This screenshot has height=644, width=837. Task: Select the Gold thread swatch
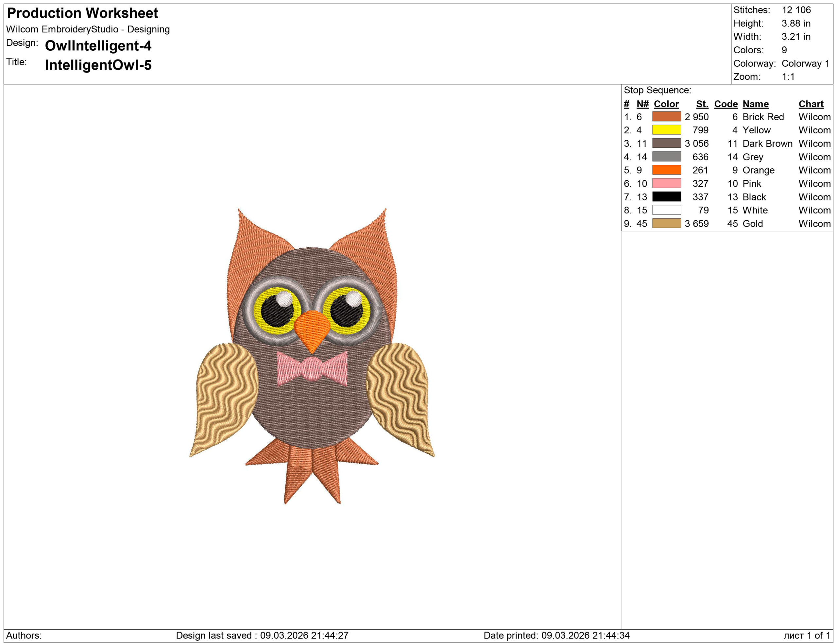[x=666, y=223]
